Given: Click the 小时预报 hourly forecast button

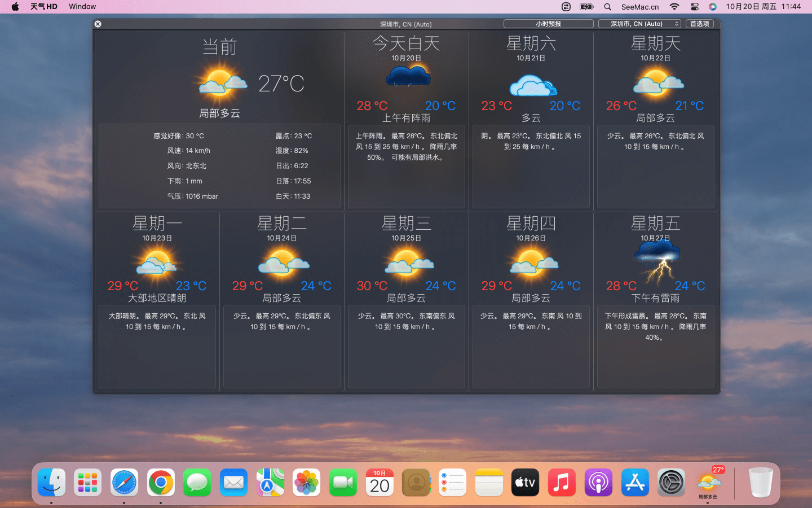Looking at the screenshot, I should coord(548,24).
